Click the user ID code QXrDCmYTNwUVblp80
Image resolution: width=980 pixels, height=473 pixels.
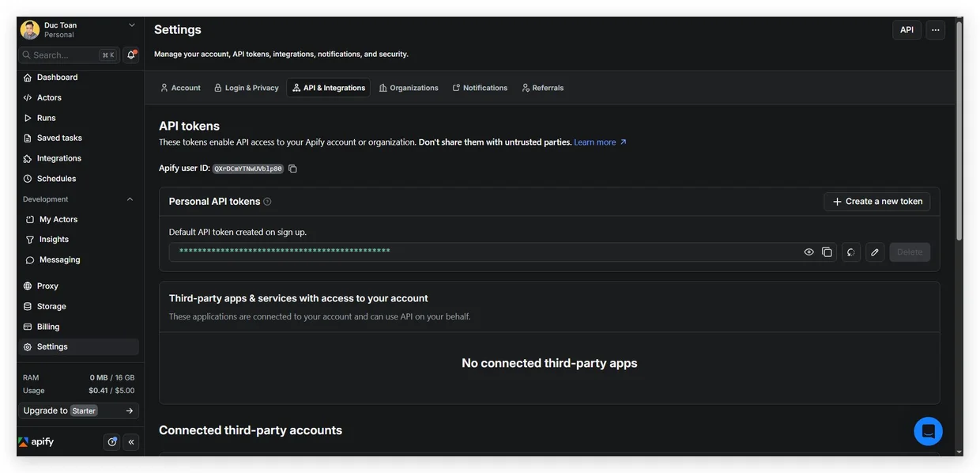[248, 168]
